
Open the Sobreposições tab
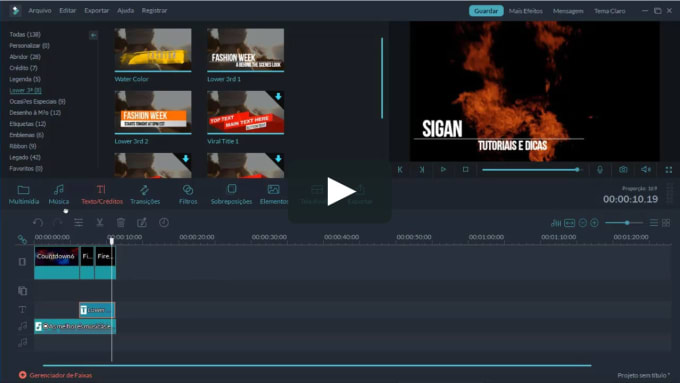[x=231, y=194]
